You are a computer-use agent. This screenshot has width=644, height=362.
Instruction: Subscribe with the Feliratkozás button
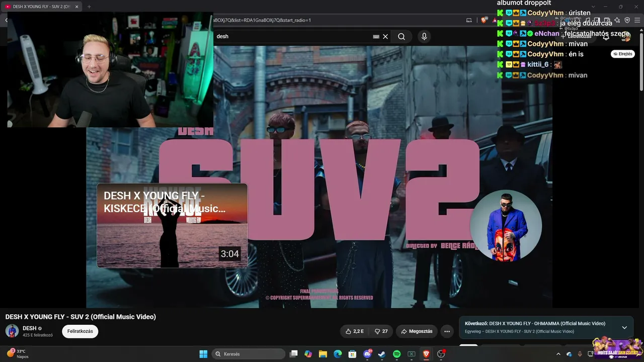[x=80, y=331]
